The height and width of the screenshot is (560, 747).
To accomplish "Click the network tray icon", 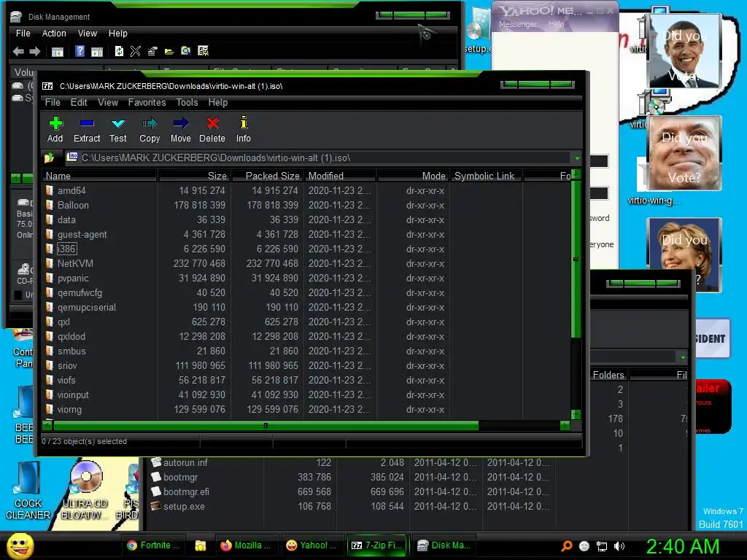I will pos(602,546).
